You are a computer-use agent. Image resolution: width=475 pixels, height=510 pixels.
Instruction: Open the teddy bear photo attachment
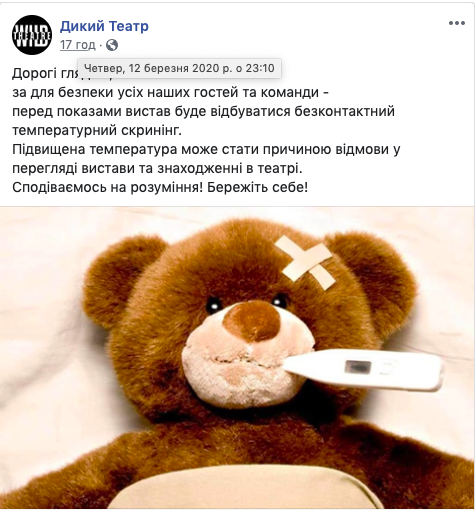(237, 358)
